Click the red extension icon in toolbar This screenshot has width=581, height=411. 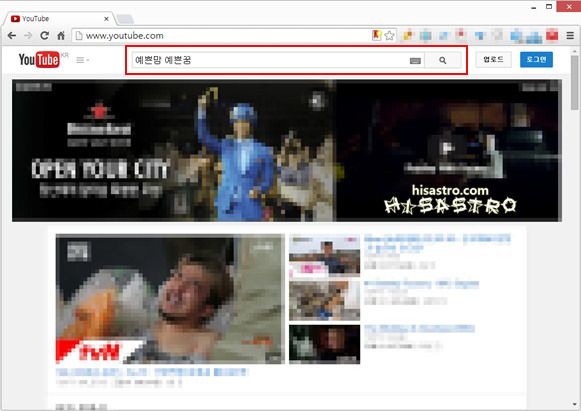pos(552,36)
